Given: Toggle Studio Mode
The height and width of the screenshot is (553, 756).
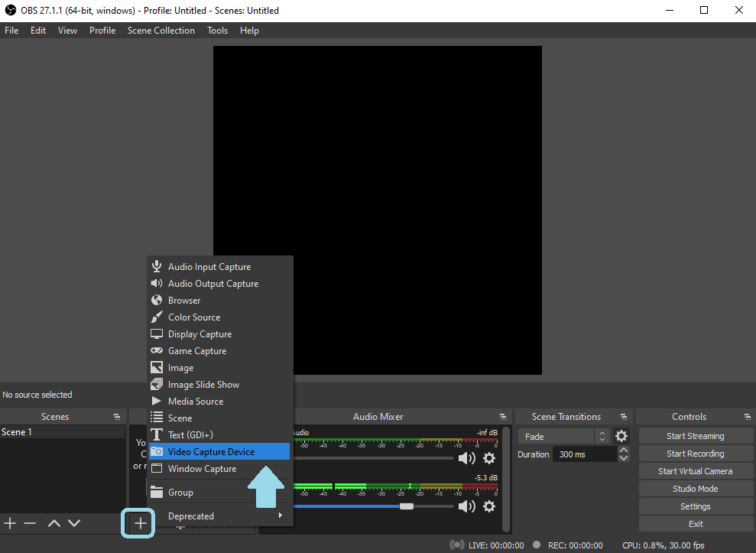Looking at the screenshot, I should pos(695,489).
